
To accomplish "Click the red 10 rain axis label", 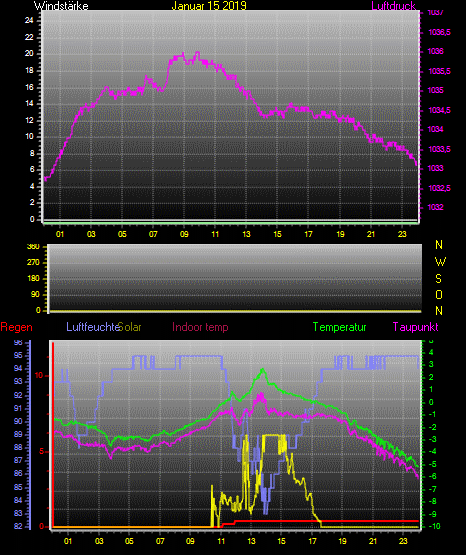I will coord(39,376).
